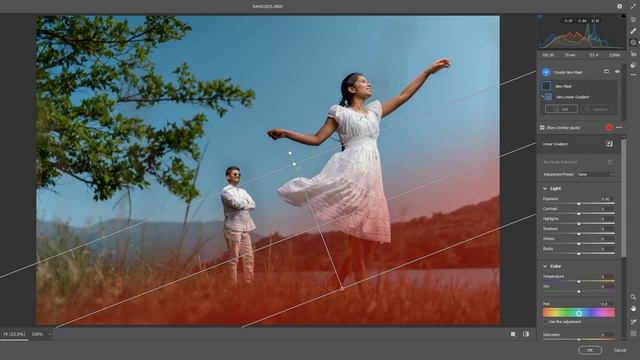The width and height of the screenshot is (640, 360).
Task: Click the Add button for mask
Action: tap(561, 109)
